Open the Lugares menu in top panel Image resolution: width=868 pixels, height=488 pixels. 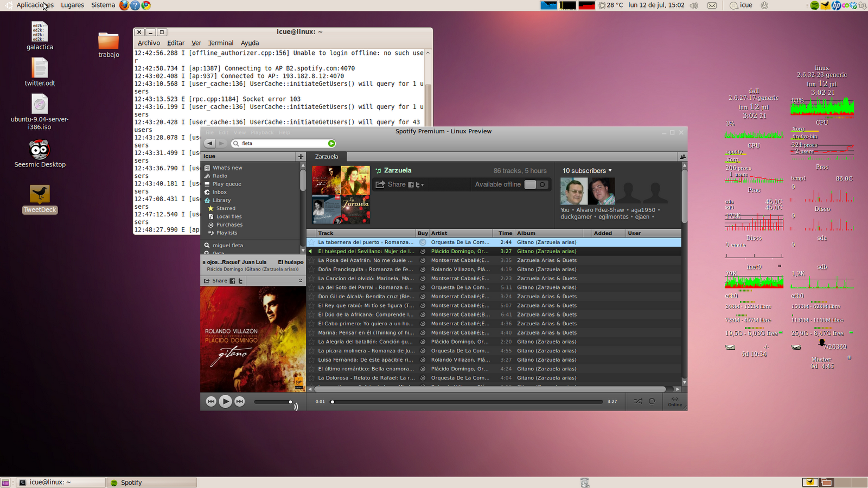[x=72, y=5]
